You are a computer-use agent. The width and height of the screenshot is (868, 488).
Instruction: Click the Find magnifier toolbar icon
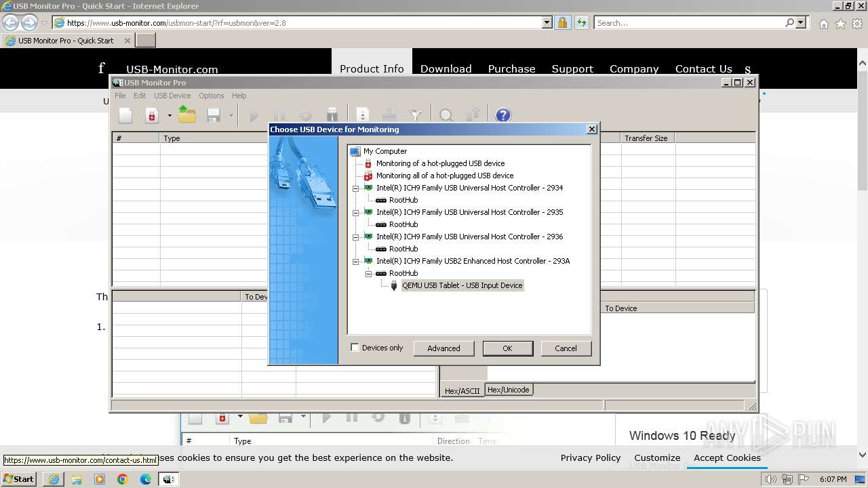coord(446,115)
